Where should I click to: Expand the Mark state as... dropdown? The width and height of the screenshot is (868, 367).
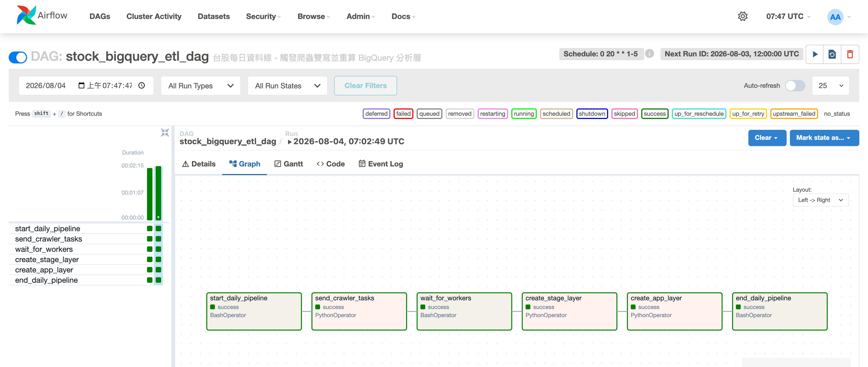[824, 138]
